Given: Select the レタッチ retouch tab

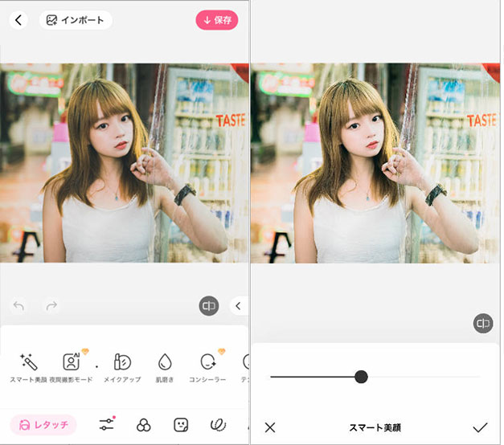Looking at the screenshot, I should (x=43, y=425).
